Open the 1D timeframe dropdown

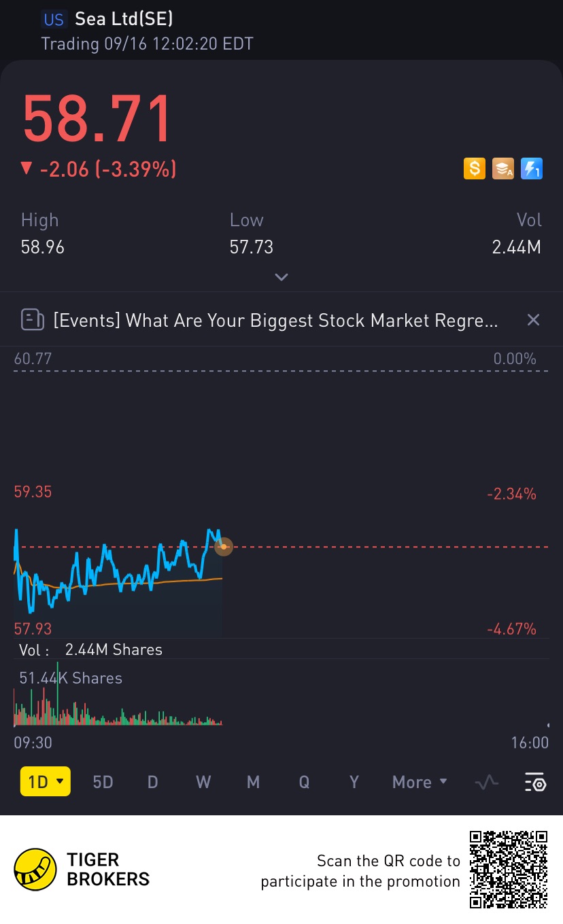(x=45, y=782)
